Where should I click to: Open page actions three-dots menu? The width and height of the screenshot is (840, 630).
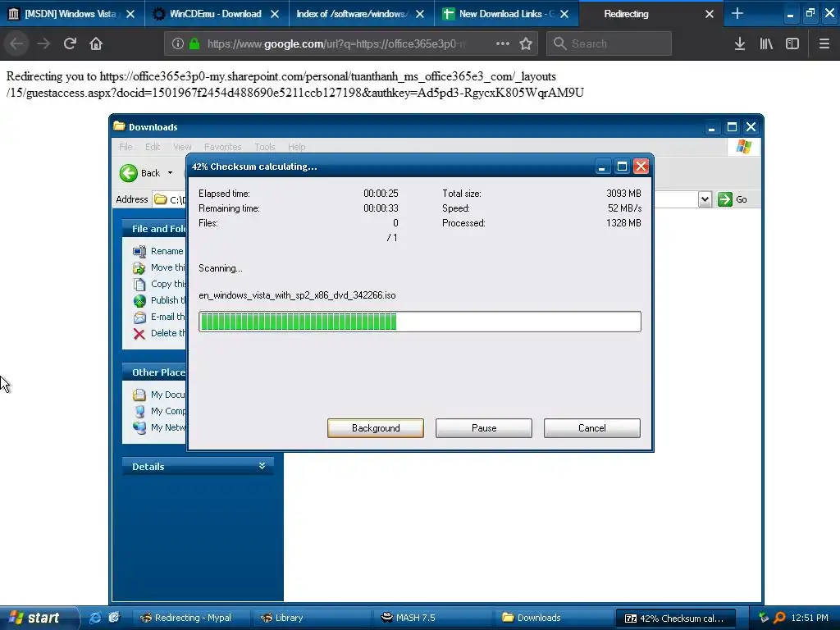pos(503,43)
